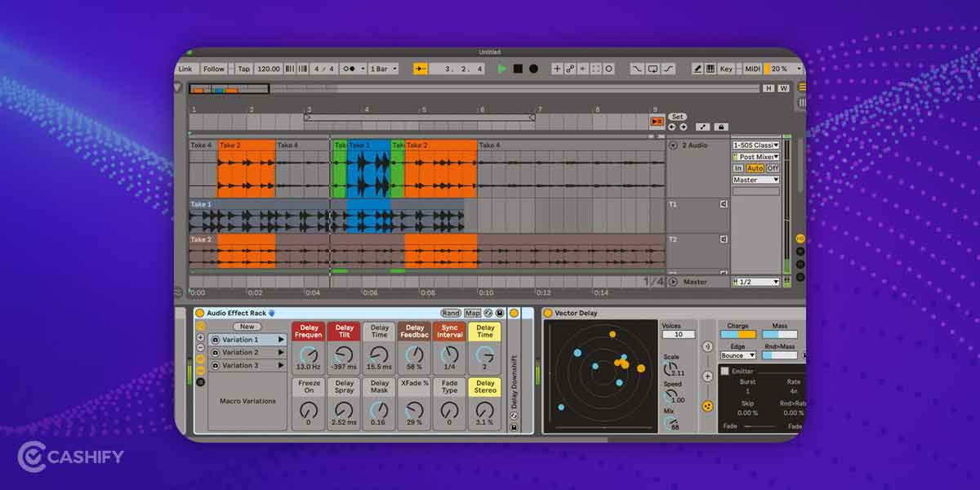Select the Draw Mode pencil icon

coord(697,69)
